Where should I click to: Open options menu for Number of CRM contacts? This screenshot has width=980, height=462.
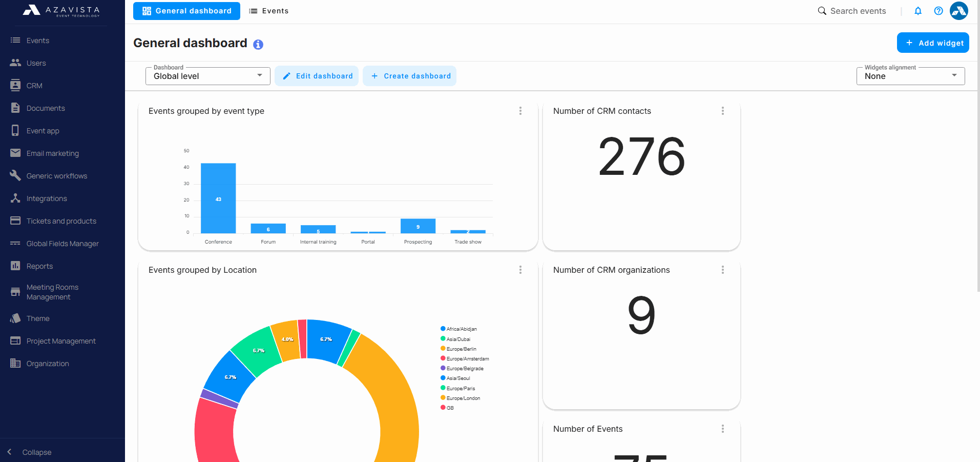point(723,111)
